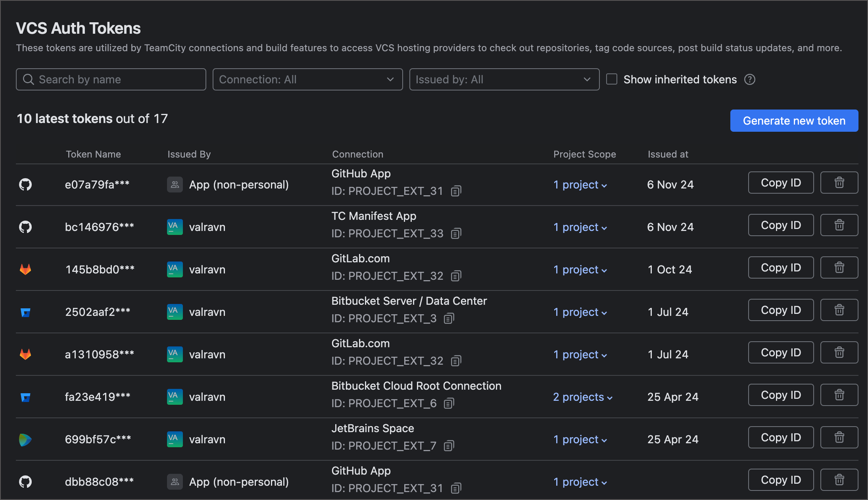The image size is (868, 500).
Task: Click trash icon for token 145b8bd0
Action: [839, 267]
